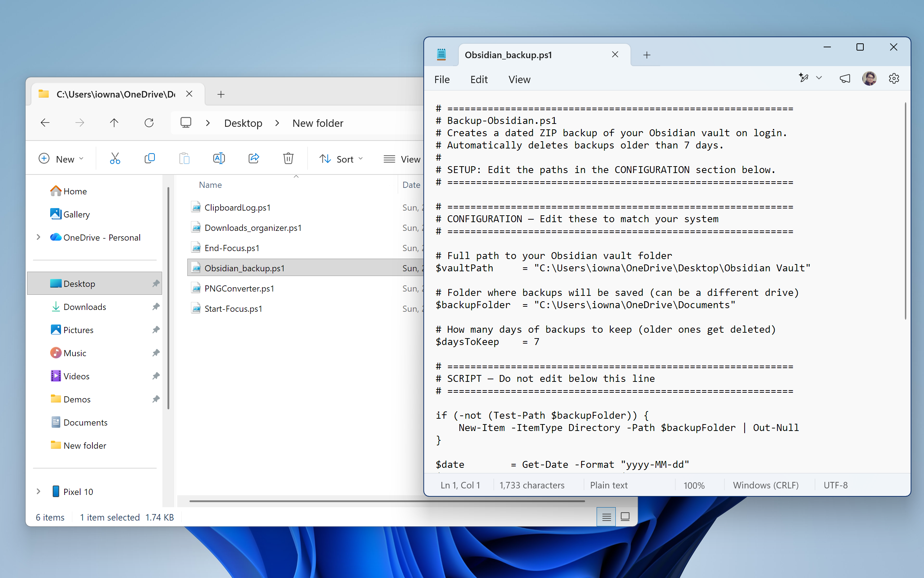Open the Sort dropdown in File Explorer
The width and height of the screenshot is (924, 578).
click(x=341, y=159)
